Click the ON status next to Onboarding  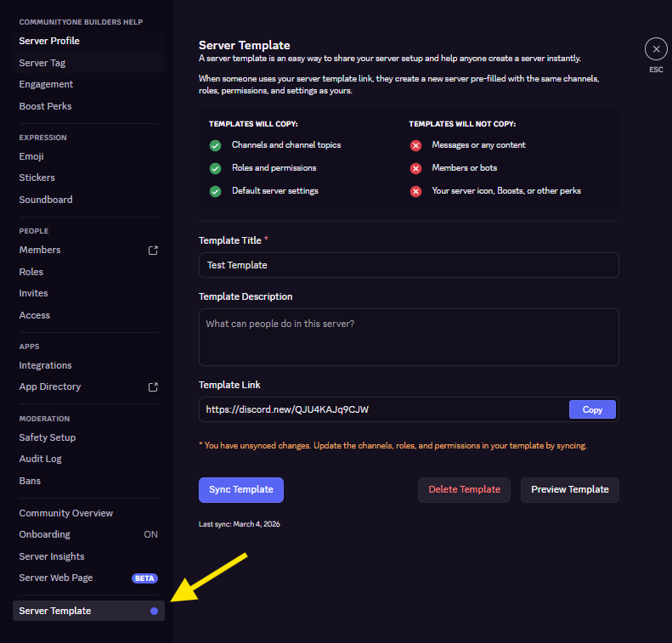pyautogui.click(x=151, y=534)
